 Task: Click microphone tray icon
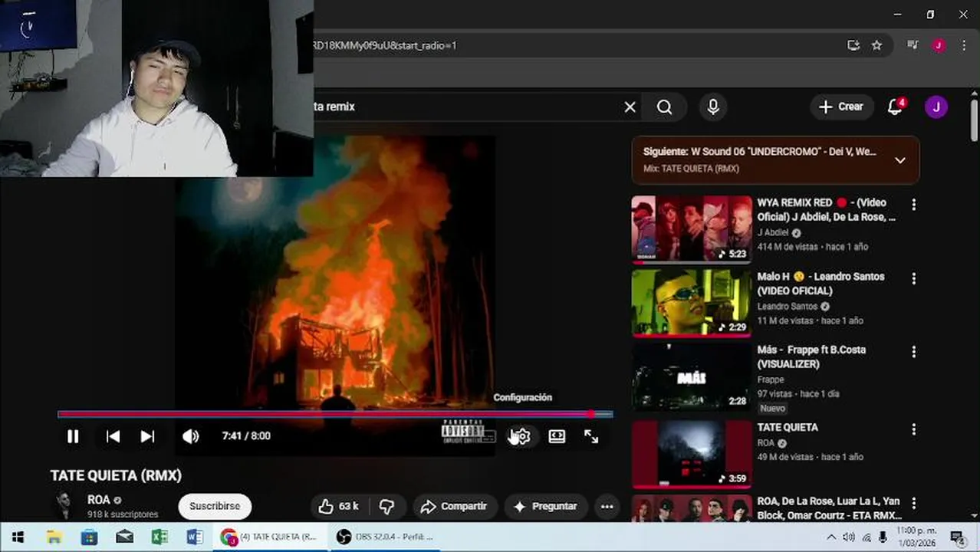coord(883,537)
